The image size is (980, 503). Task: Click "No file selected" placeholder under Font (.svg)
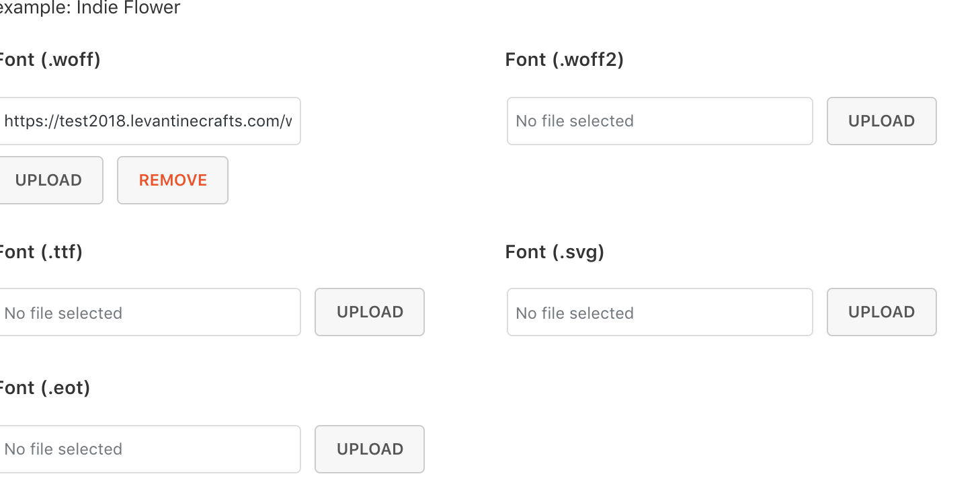(x=575, y=313)
